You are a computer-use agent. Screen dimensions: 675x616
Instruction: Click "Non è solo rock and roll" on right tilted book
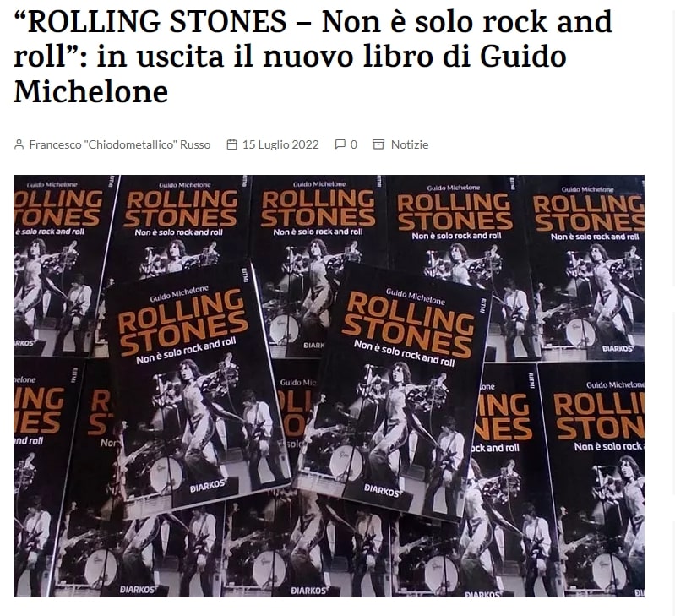[404, 353]
